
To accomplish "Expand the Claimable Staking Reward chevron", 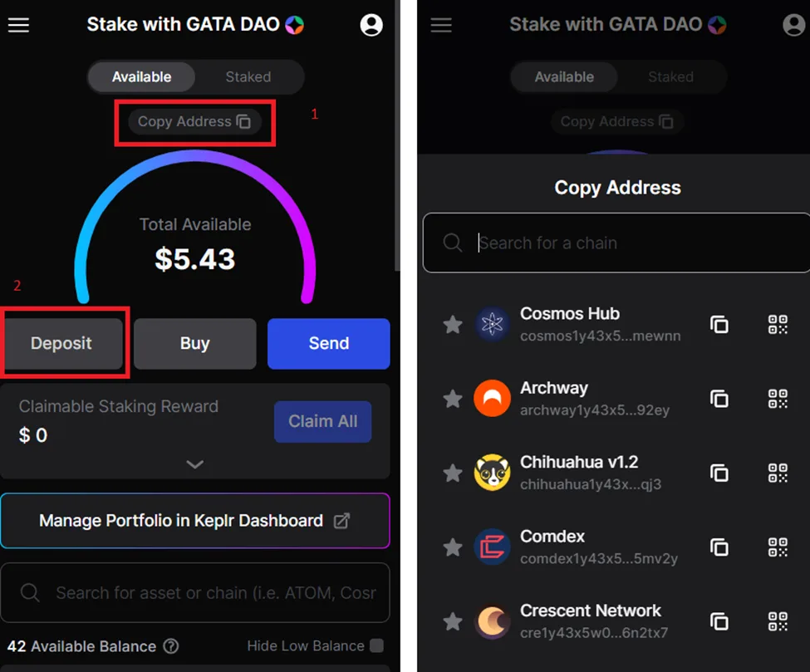I will click(194, 464).
